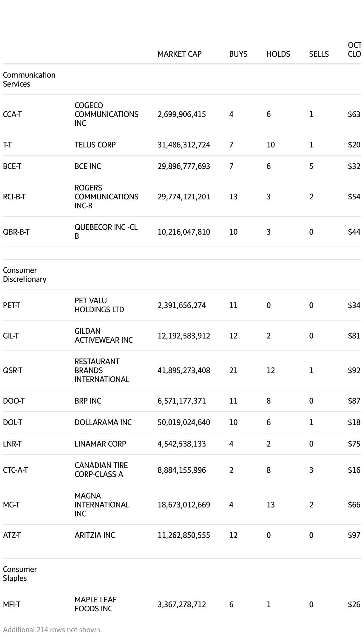The height and width of the screenshot is (637, 364).
Task: Open the CCA-T ticker symbol
Action: click(12, 114)
